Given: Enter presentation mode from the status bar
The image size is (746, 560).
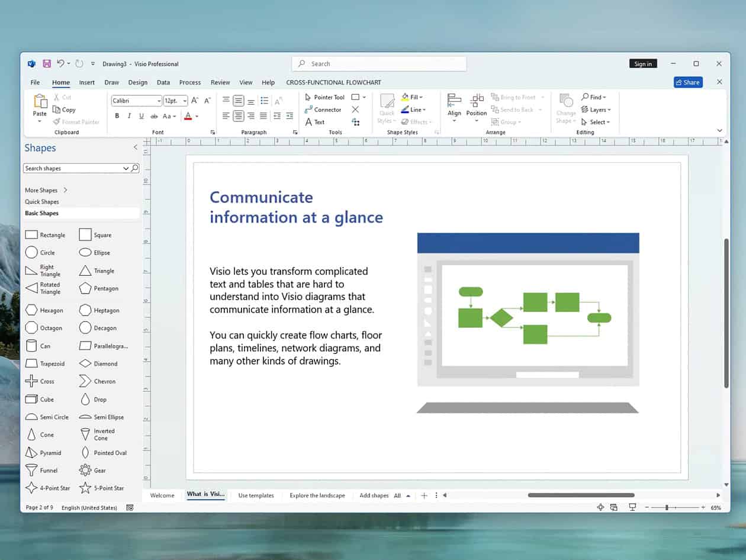Looking at the screenshot, I should coord(634,507).
